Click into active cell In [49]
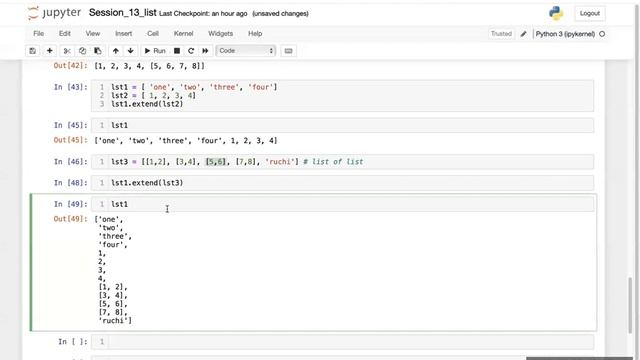The image size is (640, 360). (x=342, y=204)
